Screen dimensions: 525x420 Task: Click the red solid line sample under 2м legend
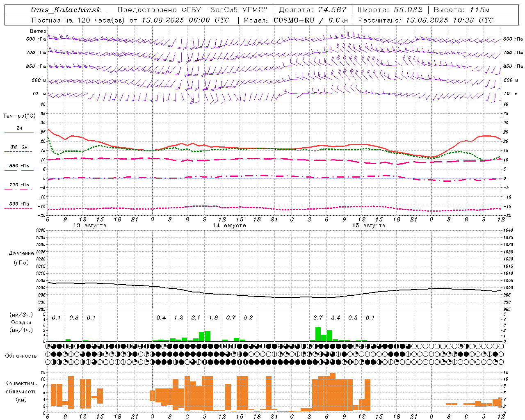(x=19, y=133)
